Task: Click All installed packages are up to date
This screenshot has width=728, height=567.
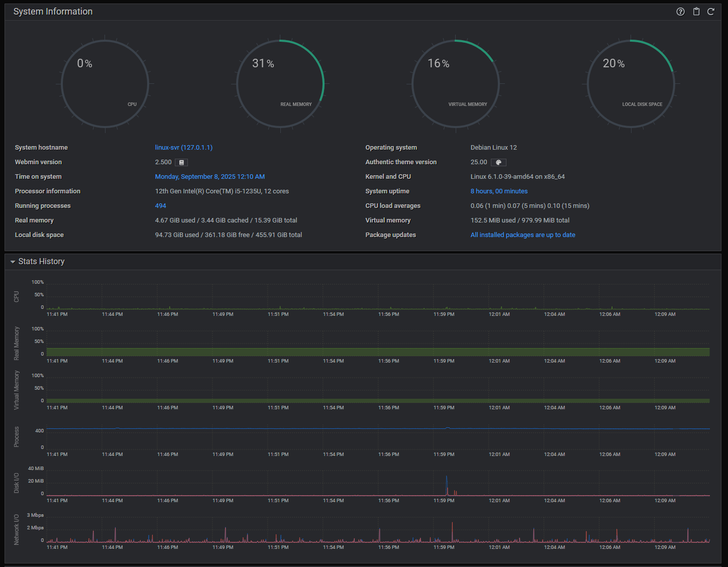Action: 523,235
